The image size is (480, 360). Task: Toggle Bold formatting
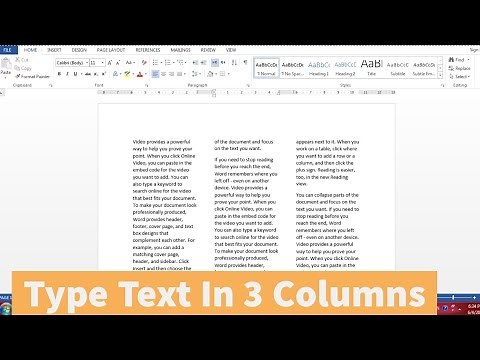pos(59,74)
